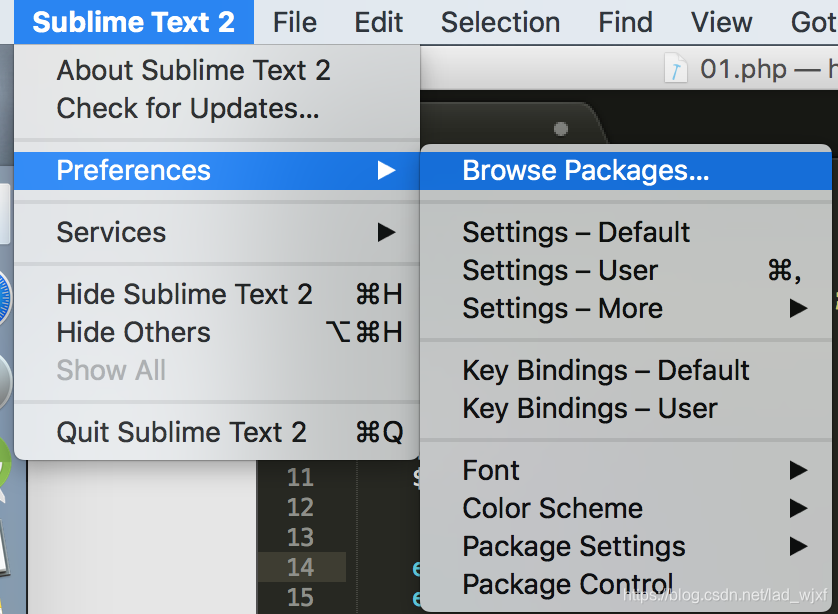
Task: Choose Hide Sublime Text 2
Action: click(217, 294)
